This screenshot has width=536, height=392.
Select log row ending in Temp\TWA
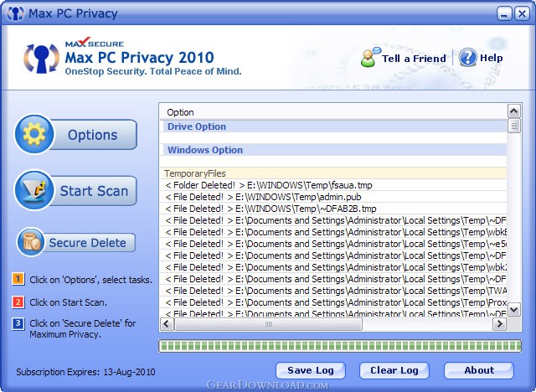point(333,291)
